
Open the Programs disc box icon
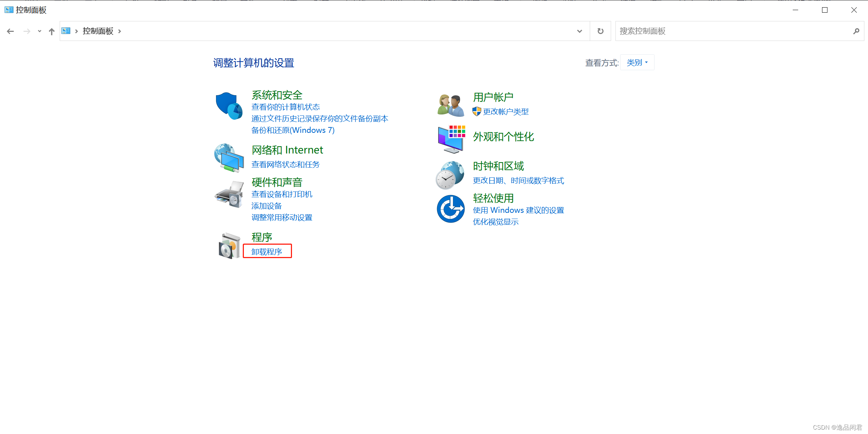point(229,246)
